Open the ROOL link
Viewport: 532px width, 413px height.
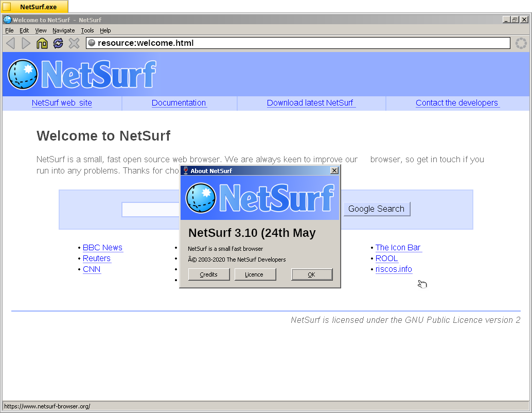386,259
